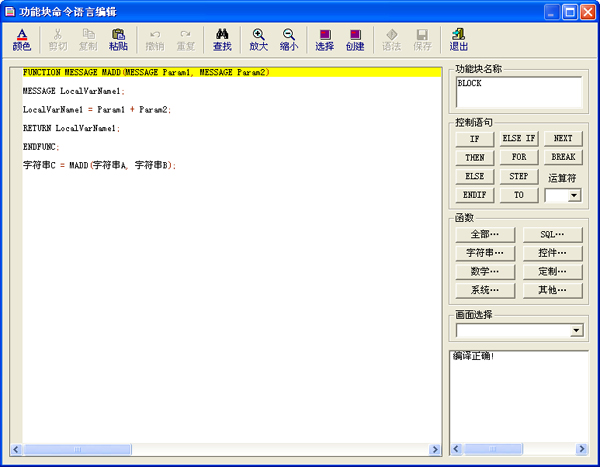Screen dimensions: 600x467
Task: Insert the TO keyword
Action: pyautogui.click(x=519, y=195)
